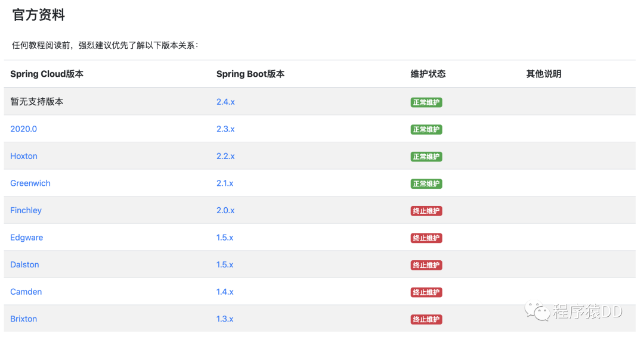Click the Spring Boot 1.3.x link

tap(225, 319)
